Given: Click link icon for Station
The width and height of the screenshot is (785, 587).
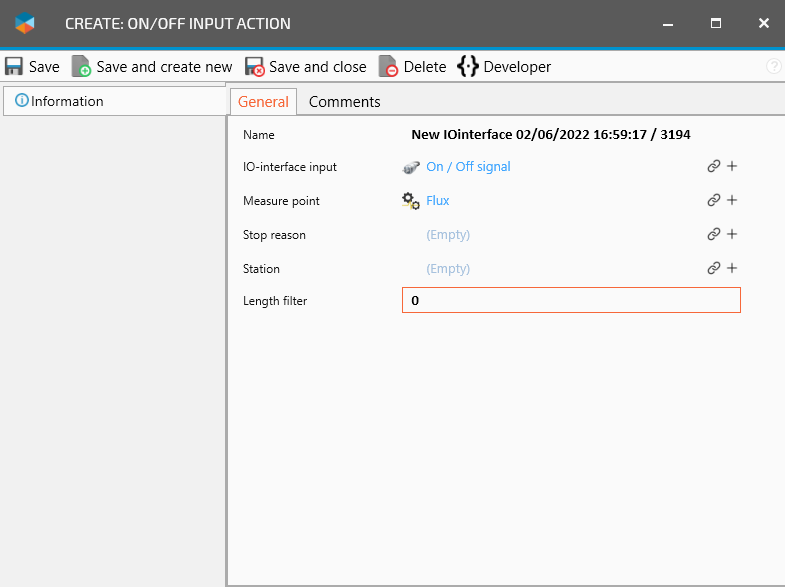Looking at the screenshot, I should point(714,269).
